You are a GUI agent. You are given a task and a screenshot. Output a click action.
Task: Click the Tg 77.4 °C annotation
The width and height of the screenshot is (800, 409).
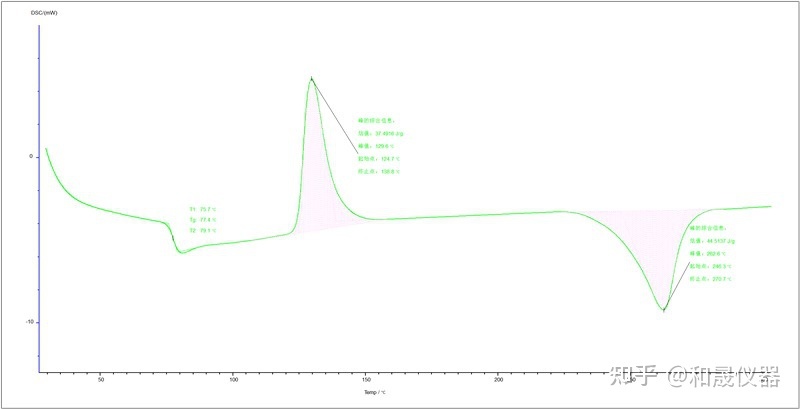tap(202, 220)
